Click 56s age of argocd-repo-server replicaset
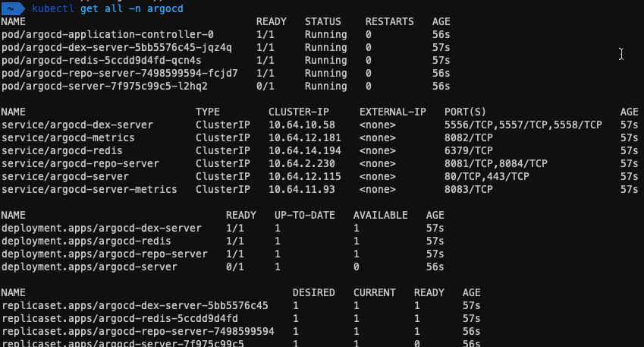This screenshot has width=644, height=347. 472,331
